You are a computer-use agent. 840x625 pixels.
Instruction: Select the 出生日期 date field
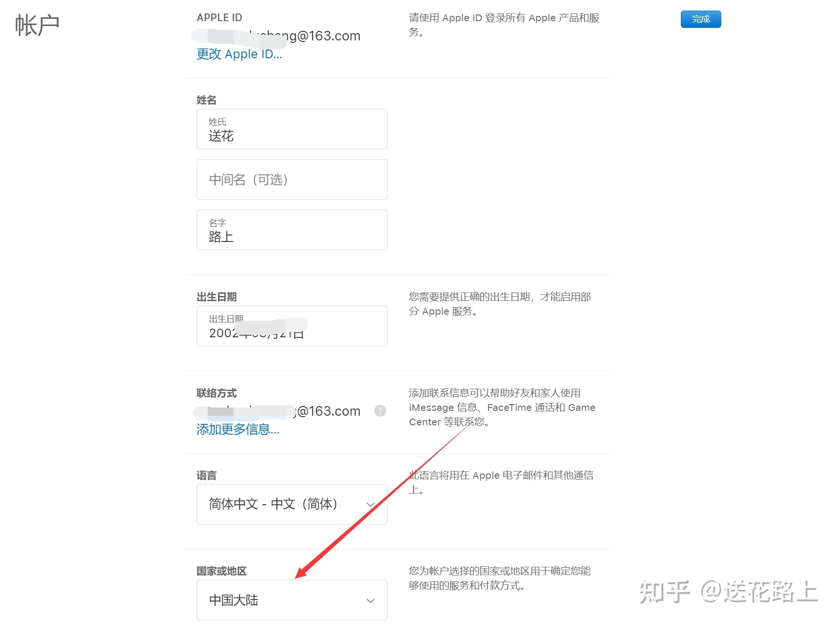point(292,326)
